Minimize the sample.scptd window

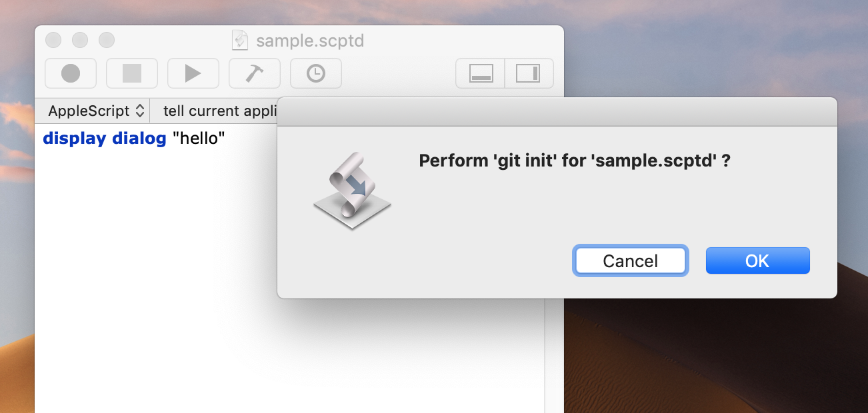point(80,40)
